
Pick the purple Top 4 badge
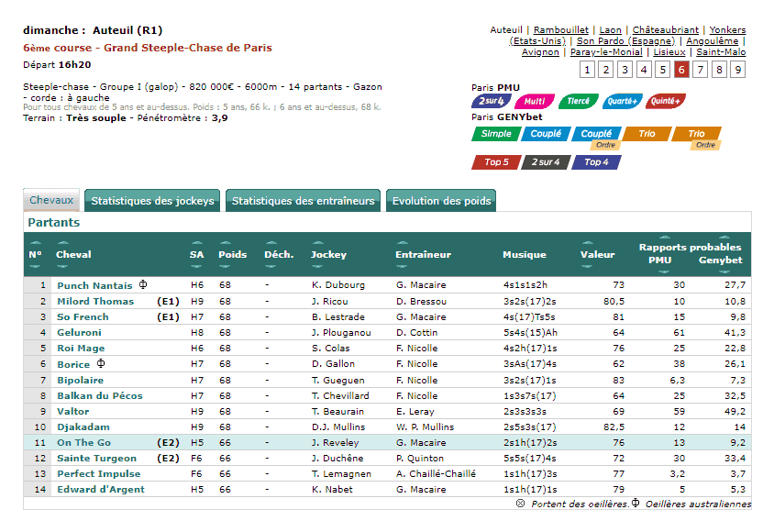(x=597, y=162)
